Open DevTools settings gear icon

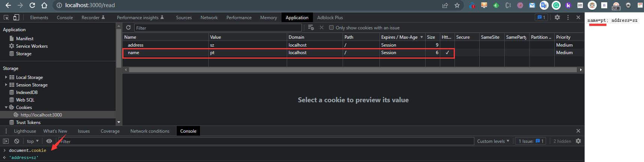pos(557,17)
